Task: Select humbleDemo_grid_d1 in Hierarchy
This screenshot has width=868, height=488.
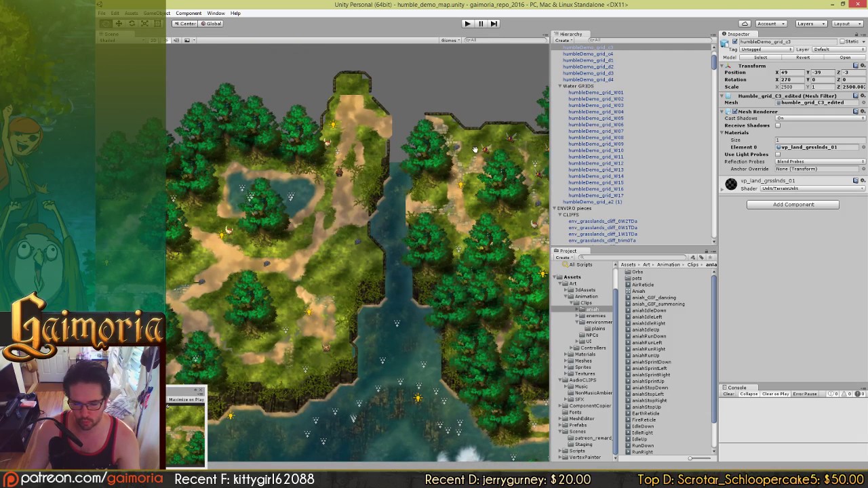Action: [587, 60]
